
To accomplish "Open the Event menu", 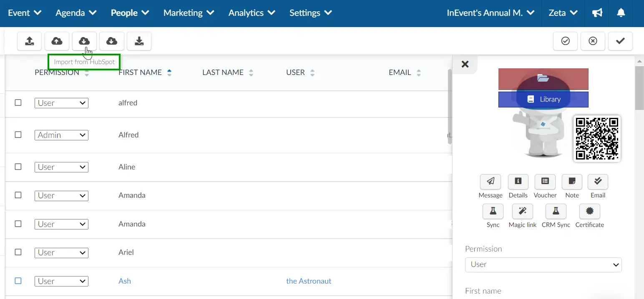I will (25, 13).
